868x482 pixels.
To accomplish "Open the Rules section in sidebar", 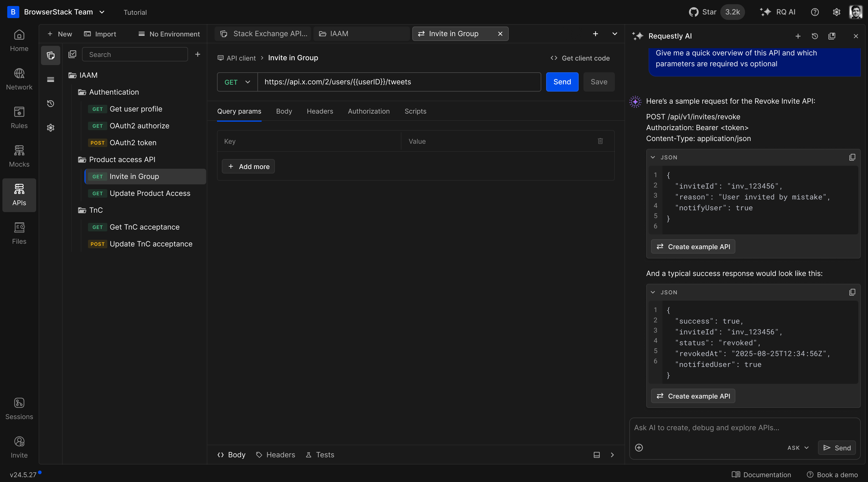I will 19,118.
